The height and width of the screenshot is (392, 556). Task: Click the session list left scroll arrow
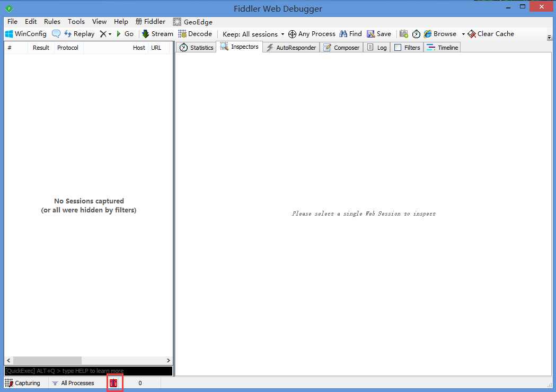(x=8, y=360)
